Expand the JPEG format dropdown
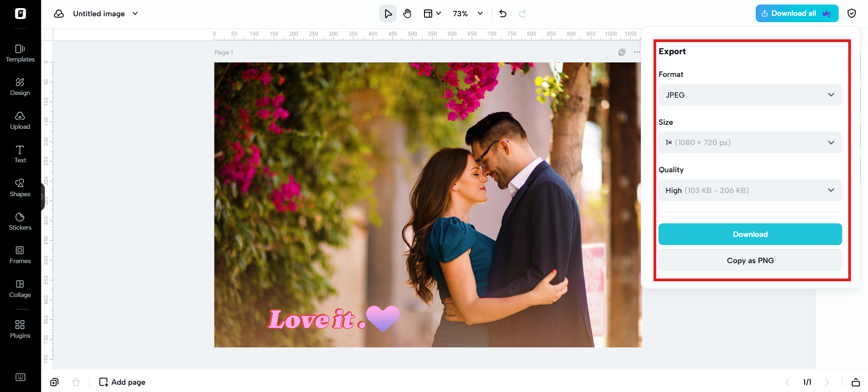 click(x=750, y=95)
